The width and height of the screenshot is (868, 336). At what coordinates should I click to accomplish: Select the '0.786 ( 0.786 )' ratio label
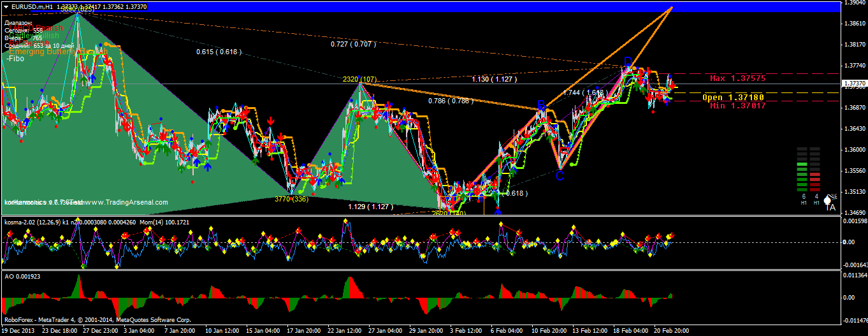(451, 101)
